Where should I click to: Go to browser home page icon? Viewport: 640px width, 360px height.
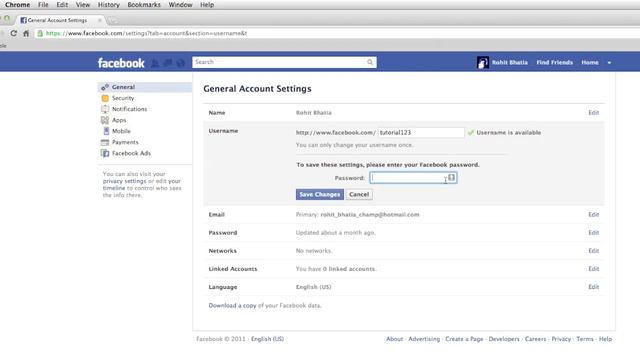click(26, 33)
